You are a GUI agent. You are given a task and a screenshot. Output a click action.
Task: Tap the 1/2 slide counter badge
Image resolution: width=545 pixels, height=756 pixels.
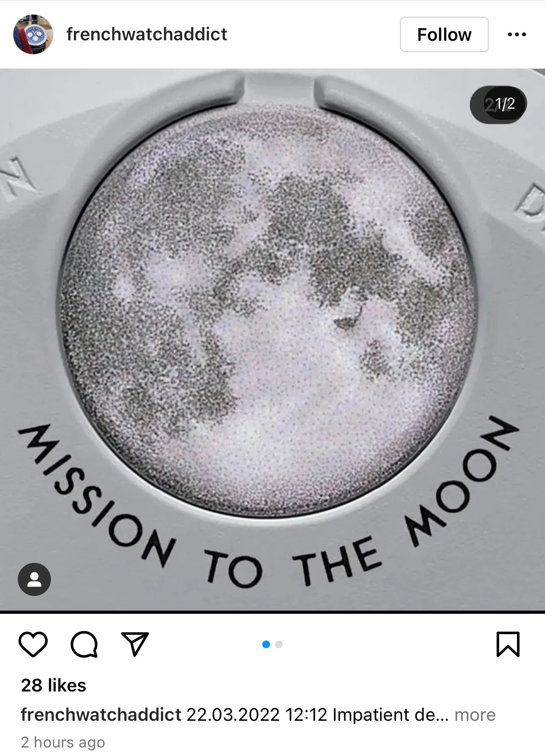click(x=499, y=104)
